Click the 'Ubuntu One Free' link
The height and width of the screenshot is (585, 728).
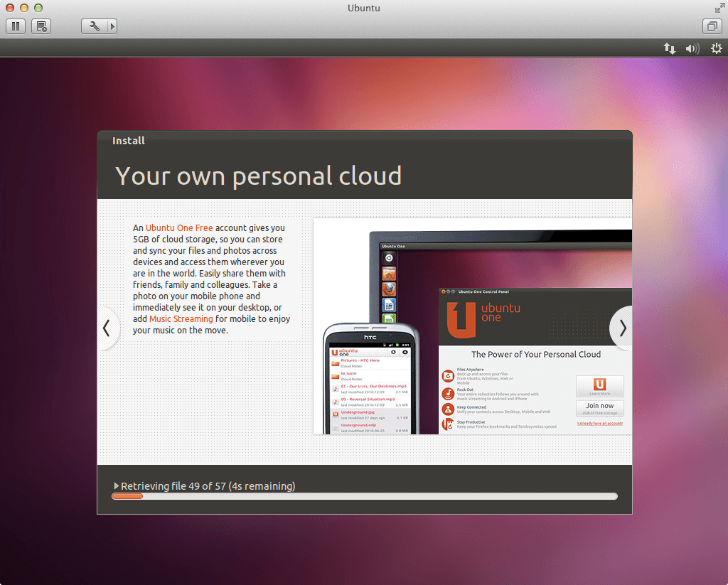(179, 228)
